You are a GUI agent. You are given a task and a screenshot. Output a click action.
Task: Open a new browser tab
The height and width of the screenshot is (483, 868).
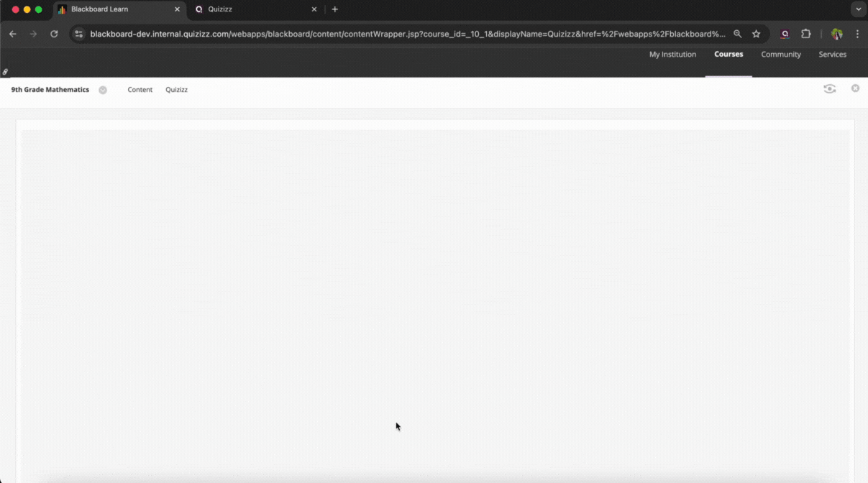(335, 9)
